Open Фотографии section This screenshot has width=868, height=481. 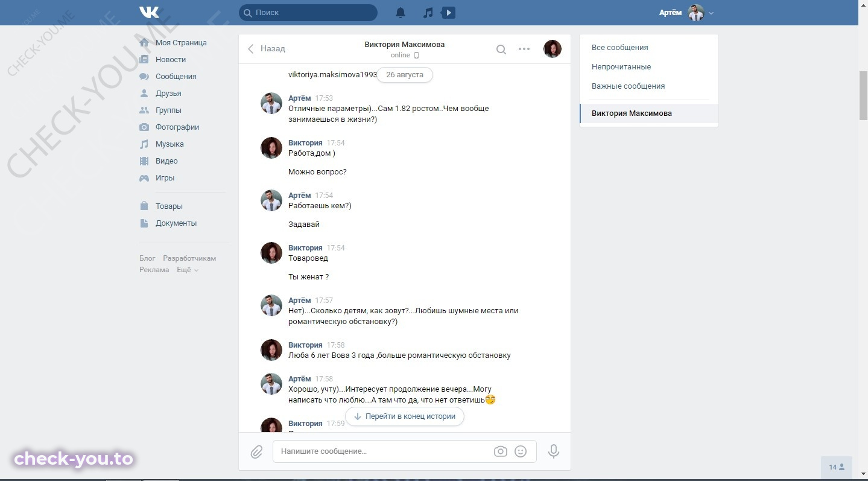177,127
